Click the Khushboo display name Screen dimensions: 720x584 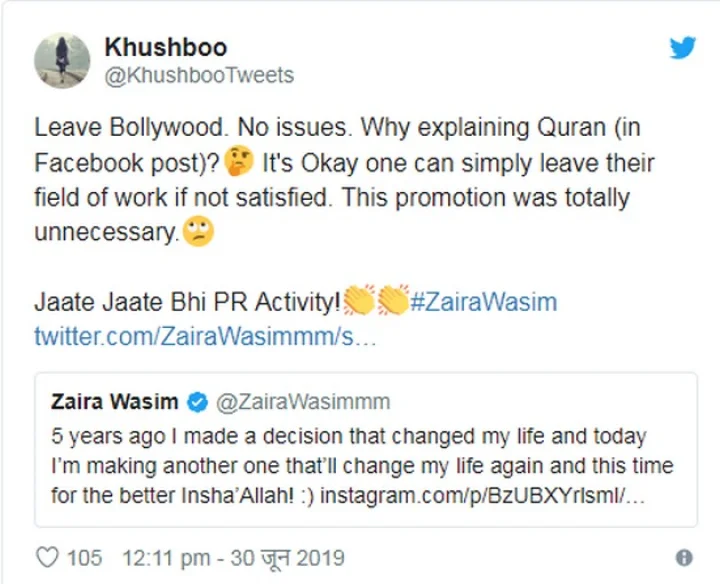165,47
